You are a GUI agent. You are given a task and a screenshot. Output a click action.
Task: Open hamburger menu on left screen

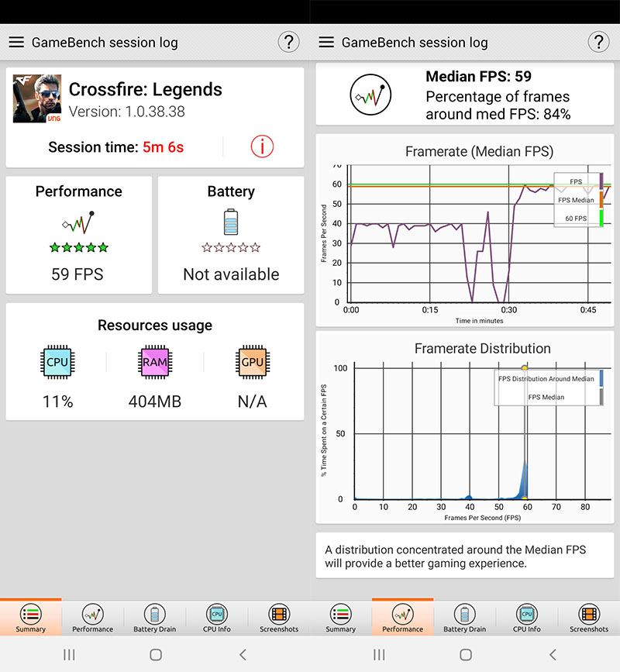(x=16, y=42)
